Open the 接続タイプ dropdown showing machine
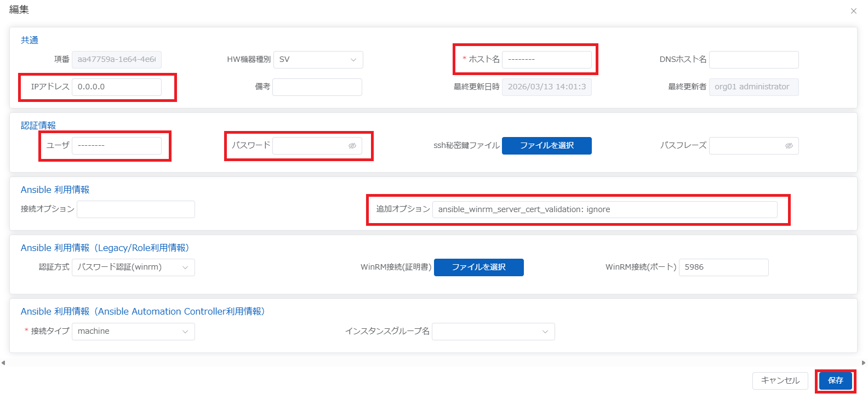The image size is (868, 399). (x=133, y=332)
